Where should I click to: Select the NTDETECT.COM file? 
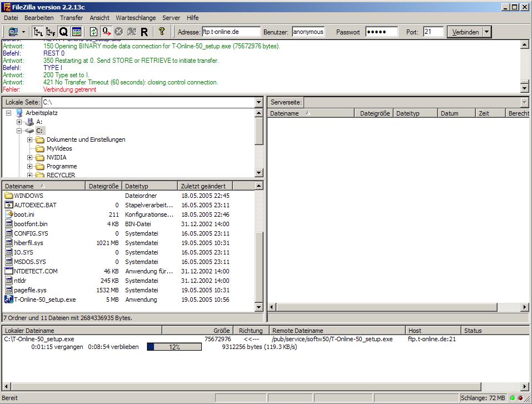[x=36, y=271]
